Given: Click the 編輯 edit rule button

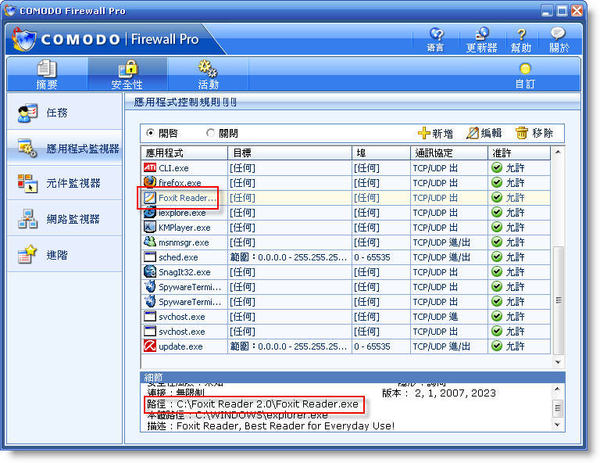Looking at the screenshot, I should point(484,133).
